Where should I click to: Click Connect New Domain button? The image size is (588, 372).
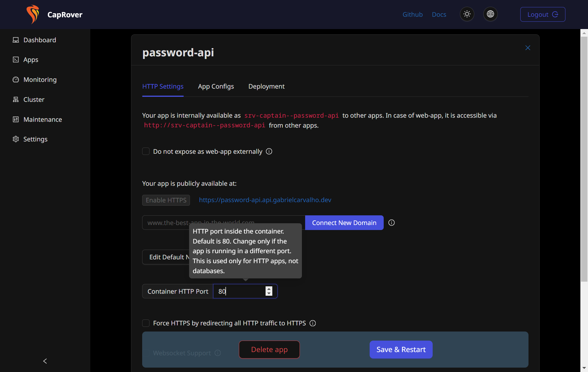coord(344,223)
